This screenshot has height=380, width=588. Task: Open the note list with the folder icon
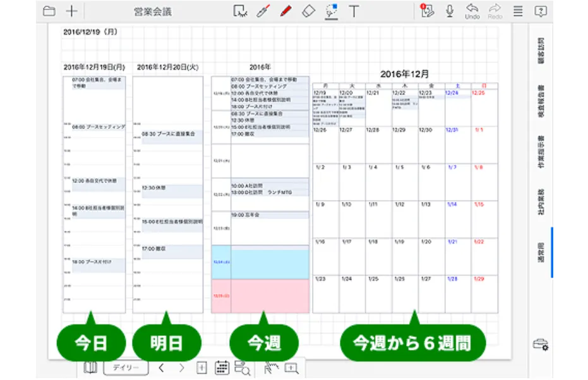coord(48,10)
